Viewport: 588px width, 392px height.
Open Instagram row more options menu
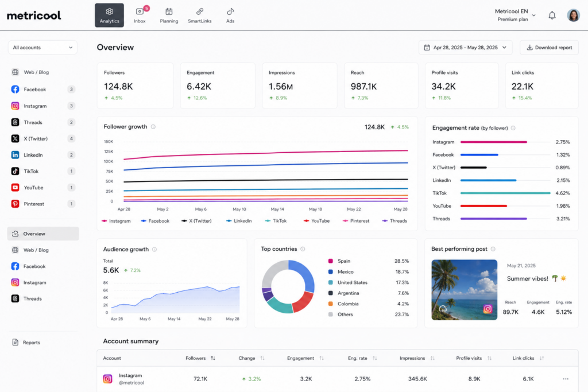pos(566,379)
